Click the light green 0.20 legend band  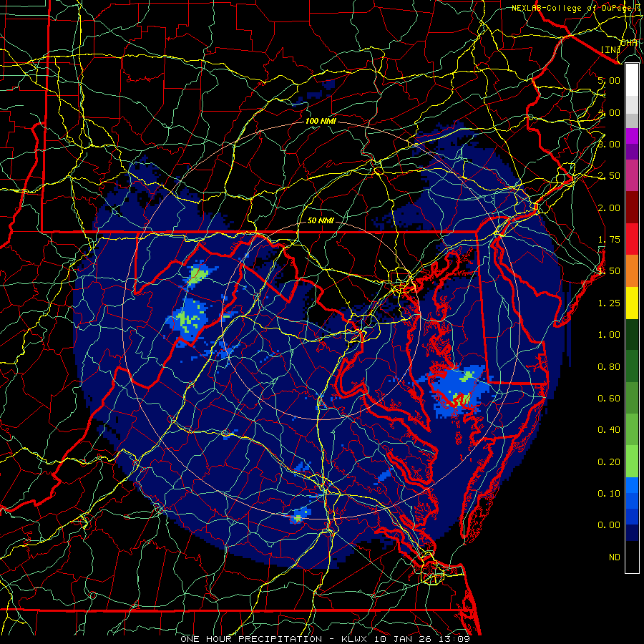coord(632,462)
